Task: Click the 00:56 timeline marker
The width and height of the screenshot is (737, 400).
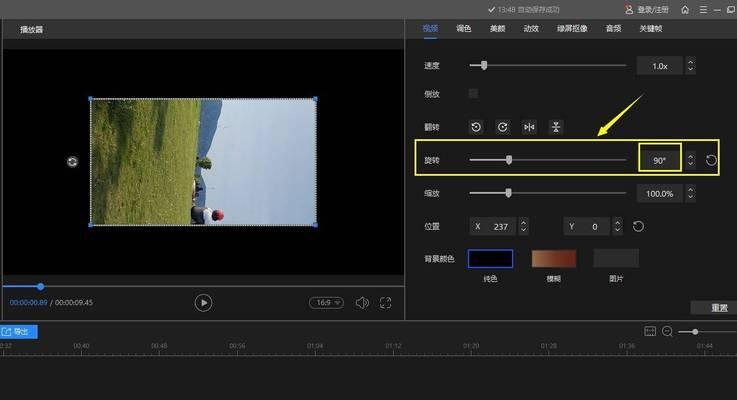Action: [237, 346]
